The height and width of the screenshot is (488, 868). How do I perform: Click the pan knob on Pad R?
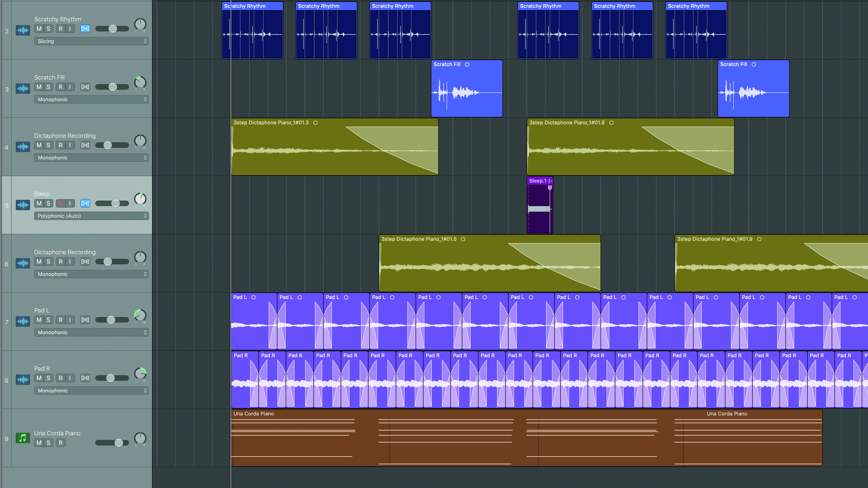(x=140, y=374)
